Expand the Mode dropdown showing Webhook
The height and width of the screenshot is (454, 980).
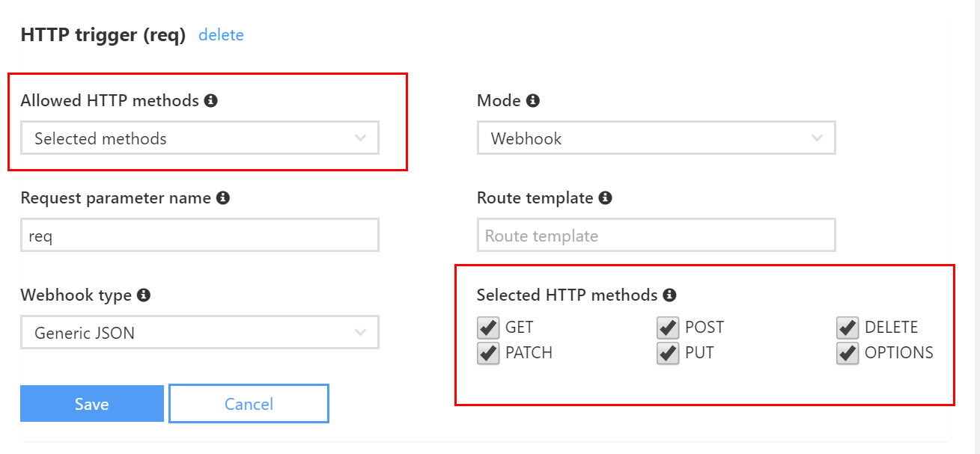[x=656, y=138]
